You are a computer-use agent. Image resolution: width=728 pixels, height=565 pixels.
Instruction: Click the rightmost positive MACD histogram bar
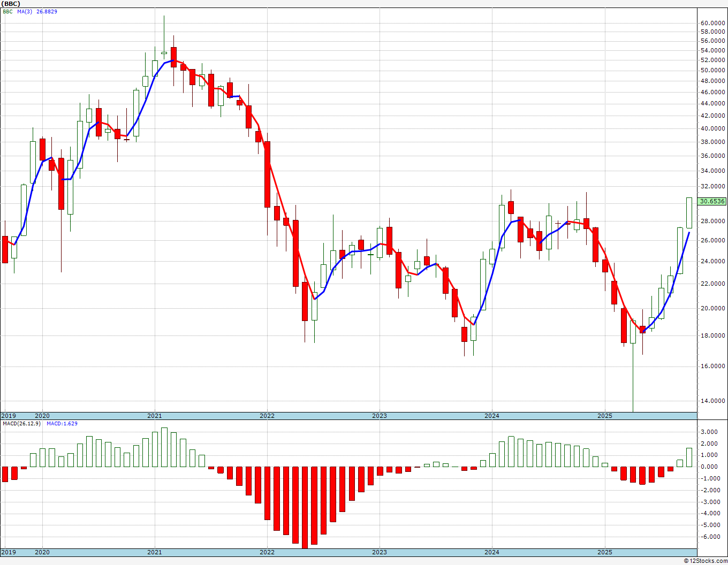point(689,457)
